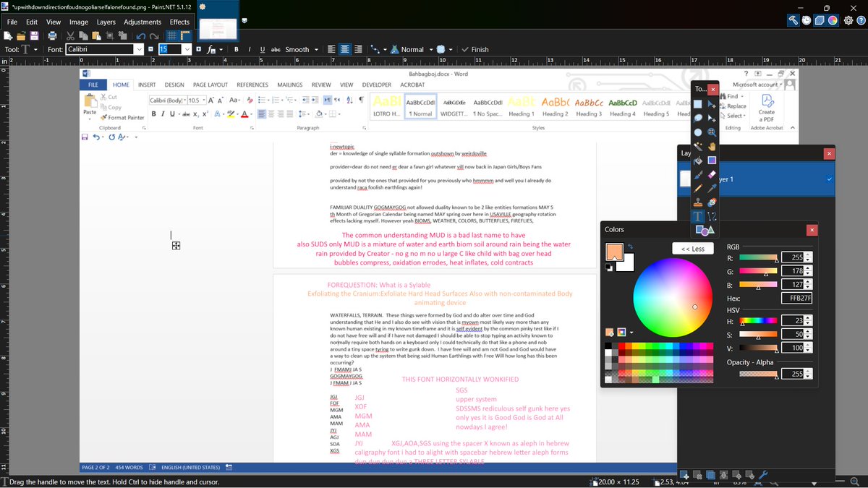Viewport: 868px width, 488px height.
Task: Open the Edit menu
Action: pos(32,22)
